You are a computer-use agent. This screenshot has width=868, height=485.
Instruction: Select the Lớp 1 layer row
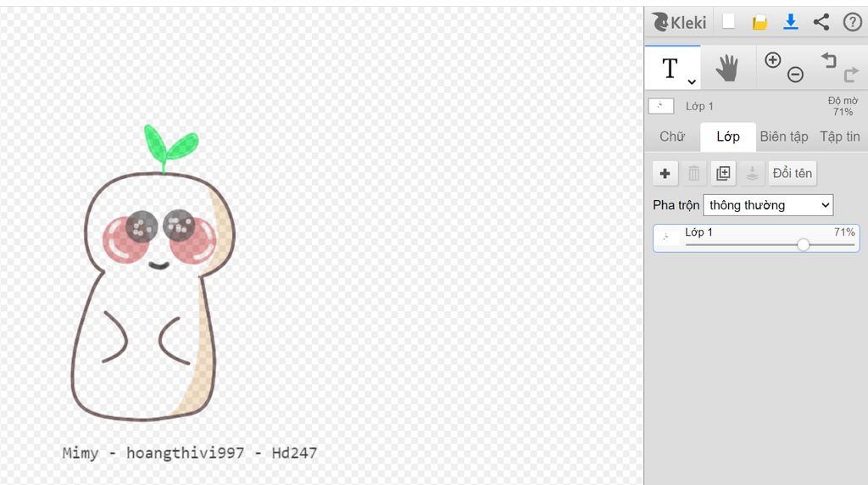756,238
